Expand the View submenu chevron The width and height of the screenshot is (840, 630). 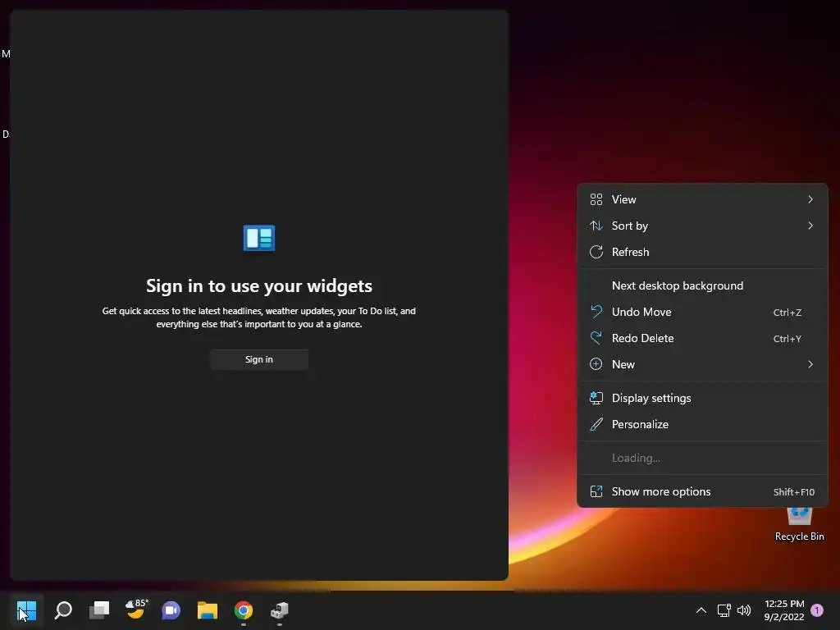(810, 200)
